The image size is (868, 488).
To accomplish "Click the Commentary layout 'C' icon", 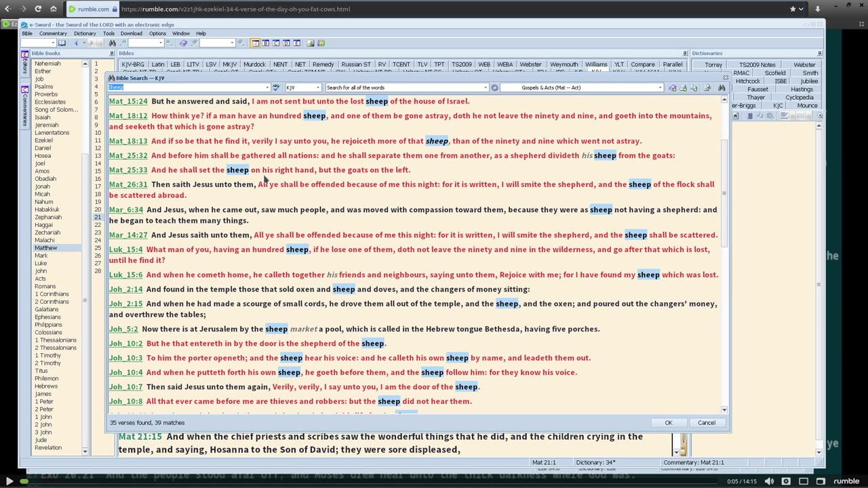I will click(276, 43).
